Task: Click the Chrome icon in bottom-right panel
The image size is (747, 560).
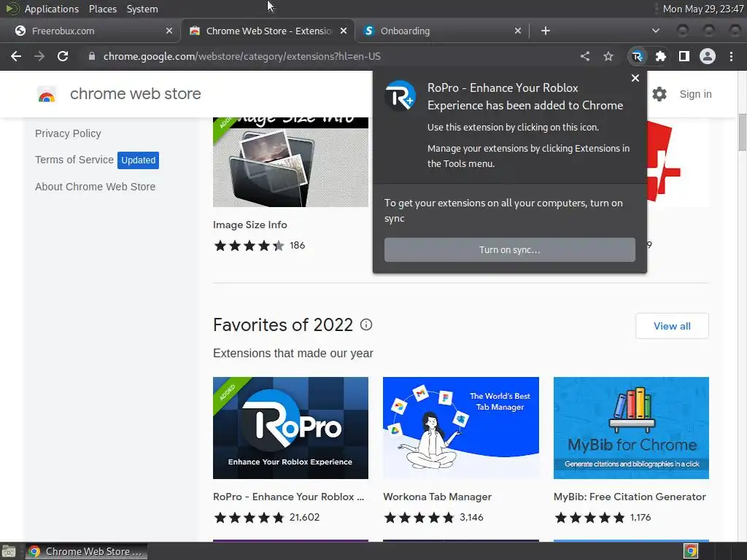Action: (691, 551)
